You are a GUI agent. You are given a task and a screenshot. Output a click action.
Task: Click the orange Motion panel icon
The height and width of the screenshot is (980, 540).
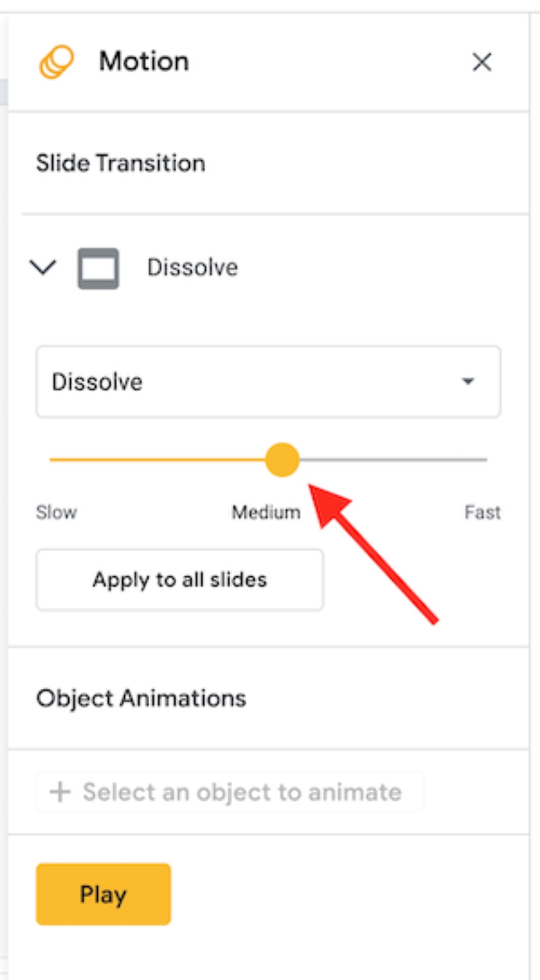tap(57, 61)
